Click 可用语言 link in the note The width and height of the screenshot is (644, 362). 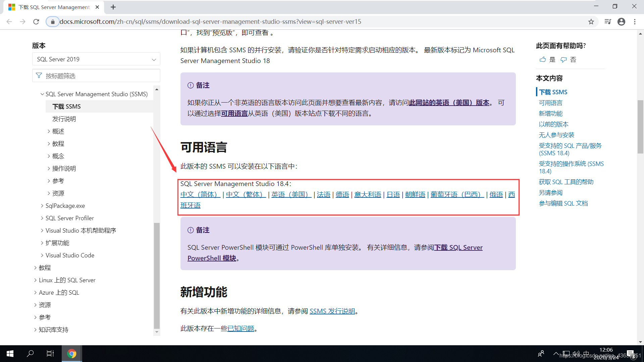click(x=234, y=114)
